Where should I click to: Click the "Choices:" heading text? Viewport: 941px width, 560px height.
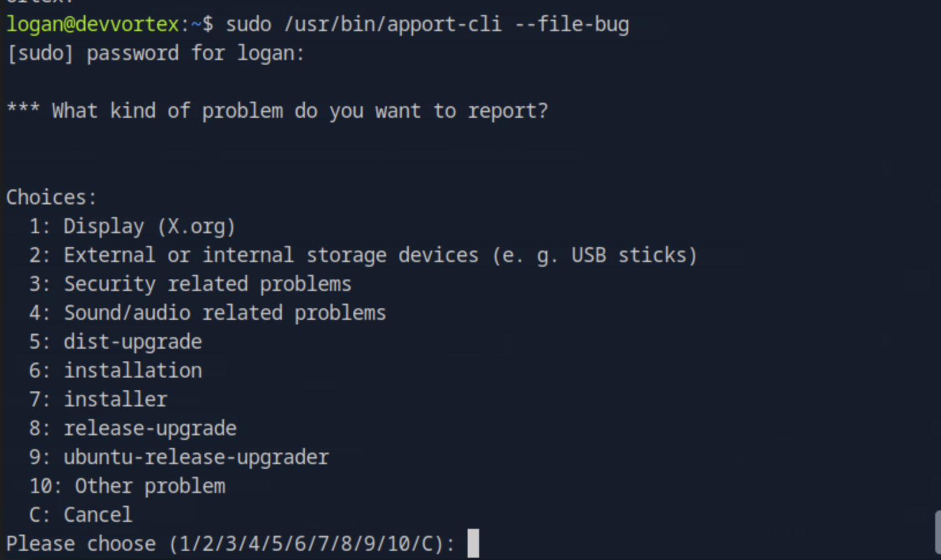click(51, 197)
